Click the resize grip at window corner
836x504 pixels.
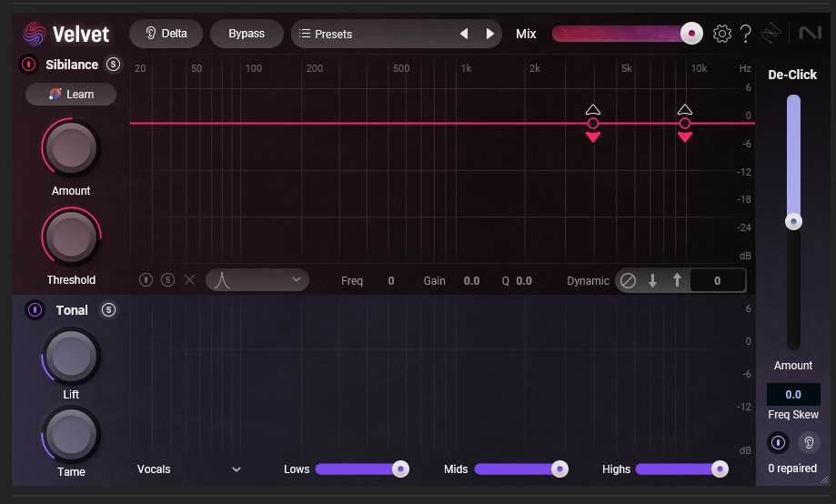825,480
